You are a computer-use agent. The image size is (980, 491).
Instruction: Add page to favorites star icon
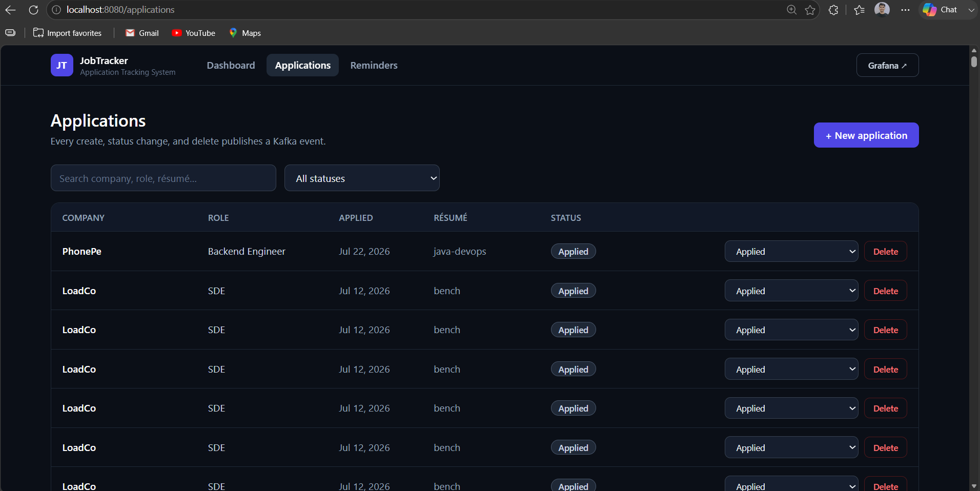pos(810,10)
